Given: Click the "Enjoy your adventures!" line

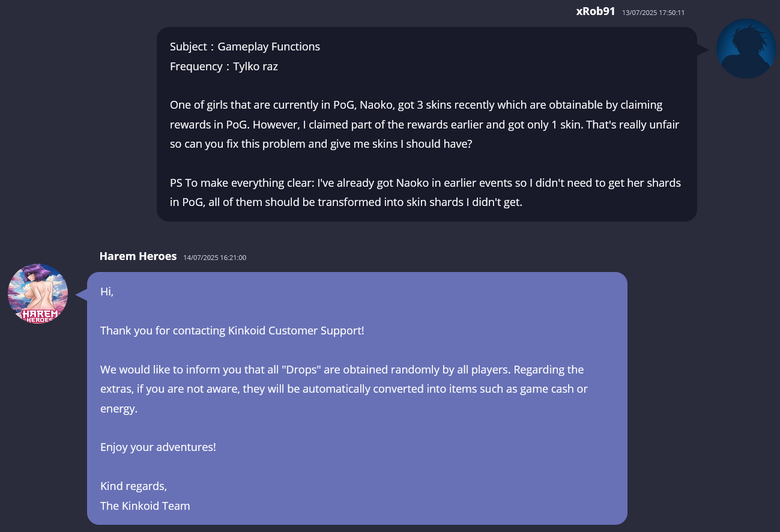Looking at the screenshot, I should pyautogui.click(x=158, y=447).
